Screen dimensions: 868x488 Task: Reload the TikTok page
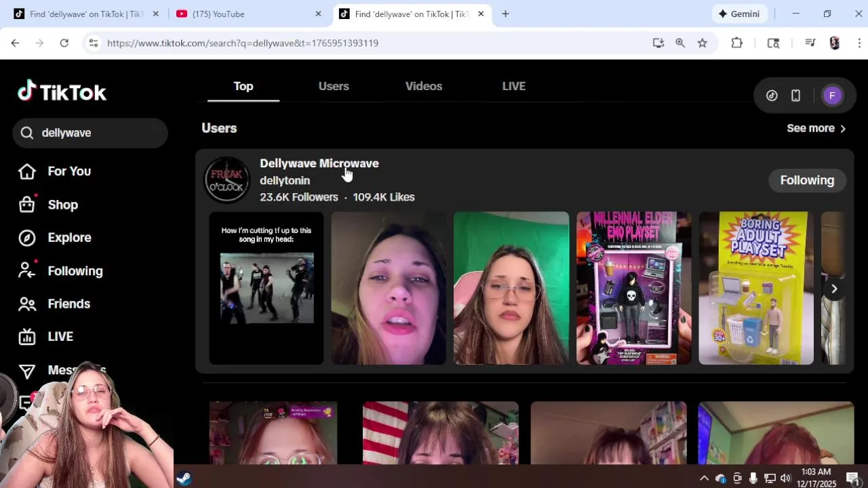point(64,43)
